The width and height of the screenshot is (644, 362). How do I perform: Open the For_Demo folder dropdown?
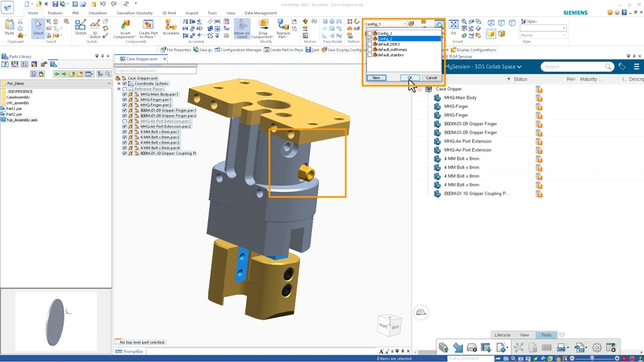[x=109, y=83]
